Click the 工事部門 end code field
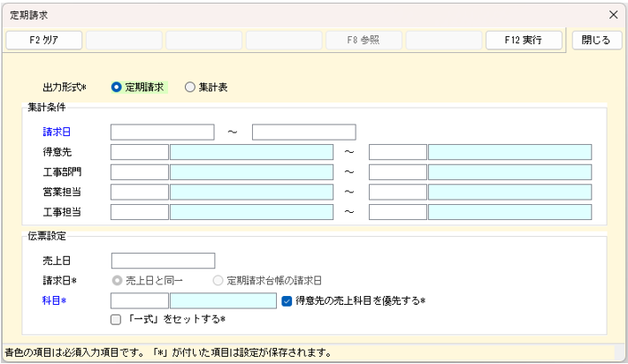Screen dimensions: 628x364 tap(398, 172)
